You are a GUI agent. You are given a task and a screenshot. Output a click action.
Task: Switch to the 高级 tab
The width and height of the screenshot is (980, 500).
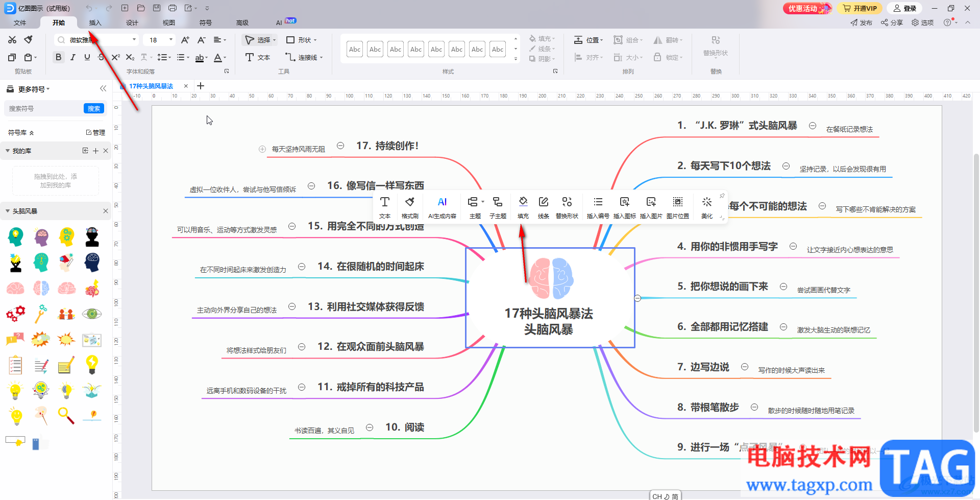coord(242,22)
